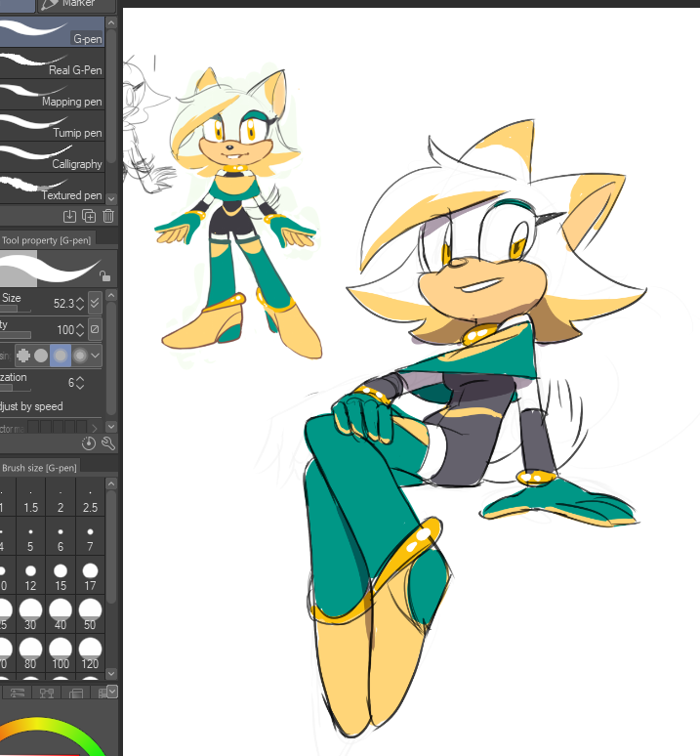Set anti-aliasing to Middle, the highlighted option

[61, 356]
